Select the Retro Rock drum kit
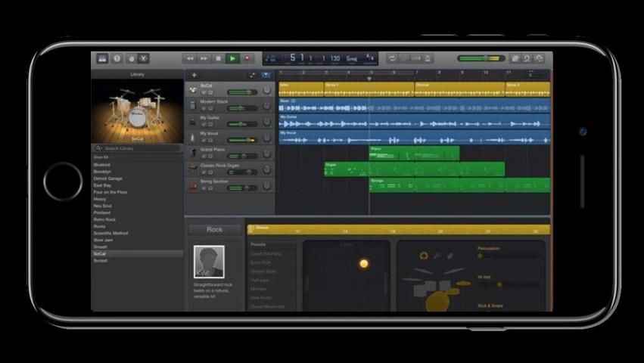This screenshot has height=363, width=644. [x=104, y=219]
